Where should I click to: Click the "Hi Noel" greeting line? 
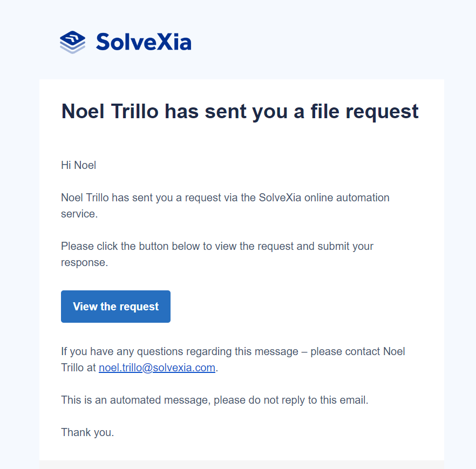click(79, 165)
